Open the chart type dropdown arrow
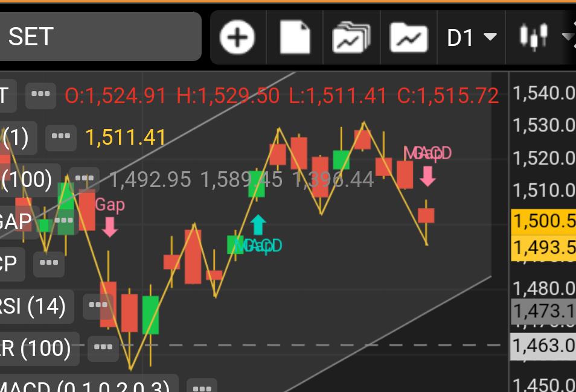The image size is (576, 392). pos(568,36)
